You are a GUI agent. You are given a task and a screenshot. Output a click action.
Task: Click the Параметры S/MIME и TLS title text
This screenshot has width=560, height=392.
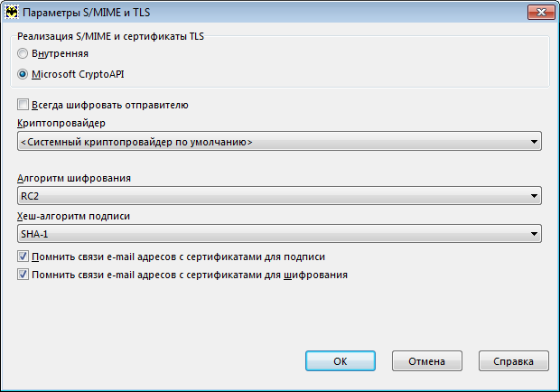tap(87, 13)
